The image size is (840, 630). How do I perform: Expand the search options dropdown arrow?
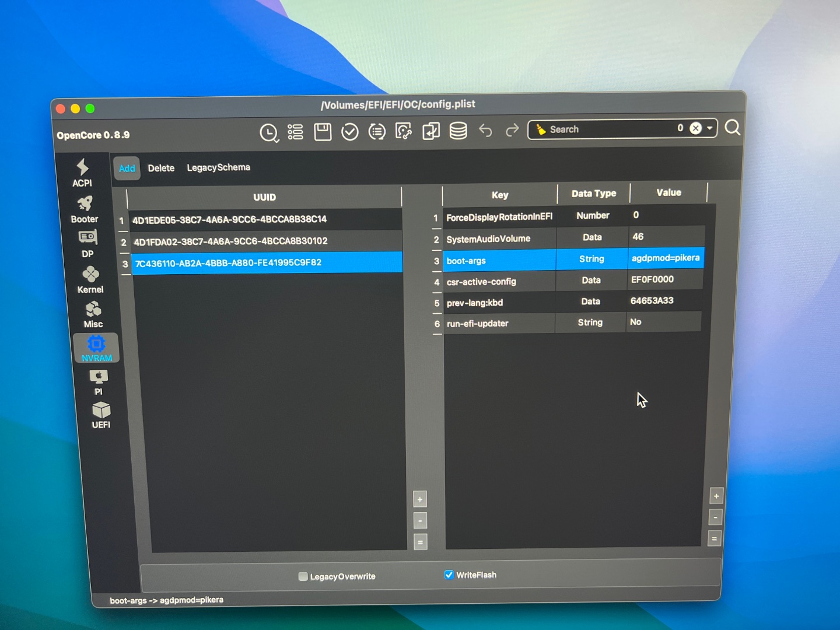coord(710,128)
